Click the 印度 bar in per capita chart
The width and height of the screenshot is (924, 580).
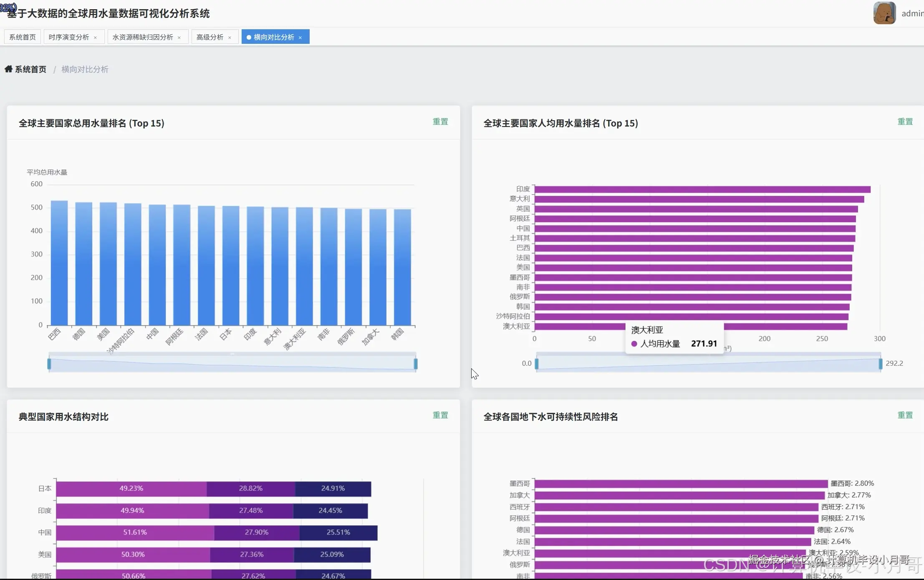pyautogui.click(x=702, y=190)
